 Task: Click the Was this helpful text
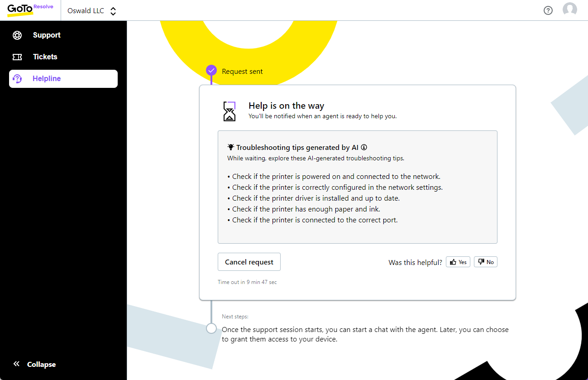click(x=415, y=262)
